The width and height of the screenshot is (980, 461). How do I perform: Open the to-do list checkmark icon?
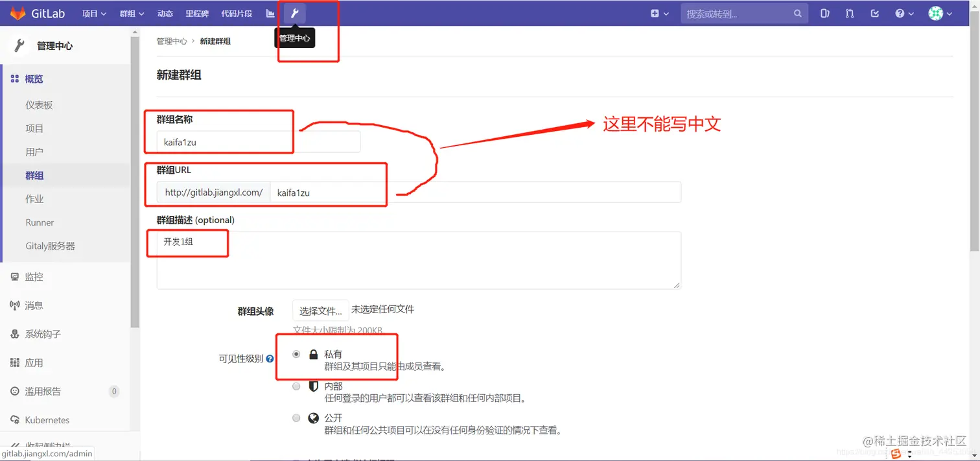(x=874, y=13)
